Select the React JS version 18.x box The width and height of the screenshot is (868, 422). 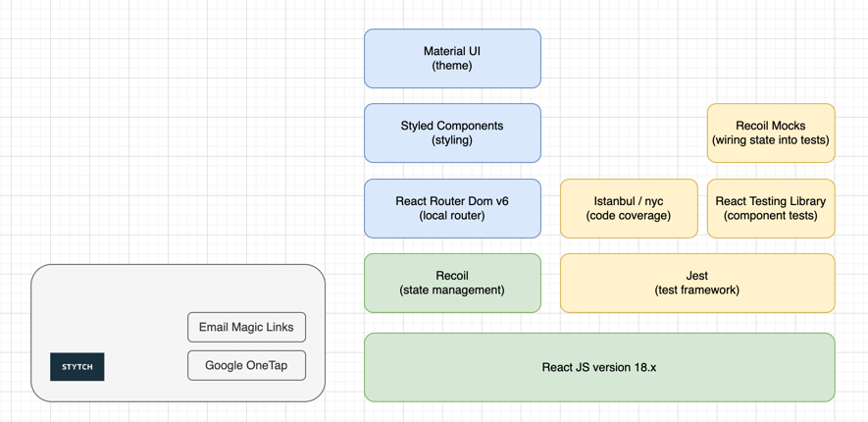[x=599, y=367]
